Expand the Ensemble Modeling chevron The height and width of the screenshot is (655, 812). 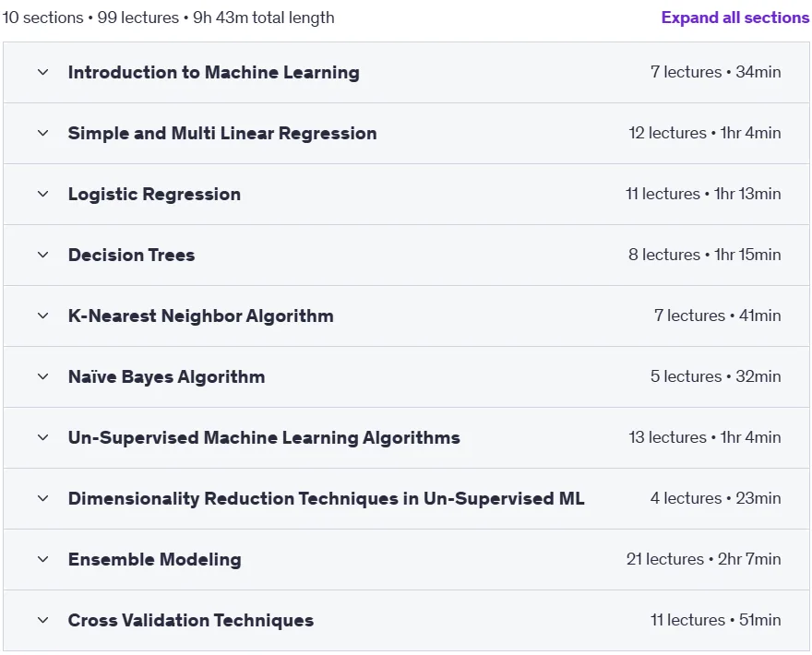coord(43,559)
